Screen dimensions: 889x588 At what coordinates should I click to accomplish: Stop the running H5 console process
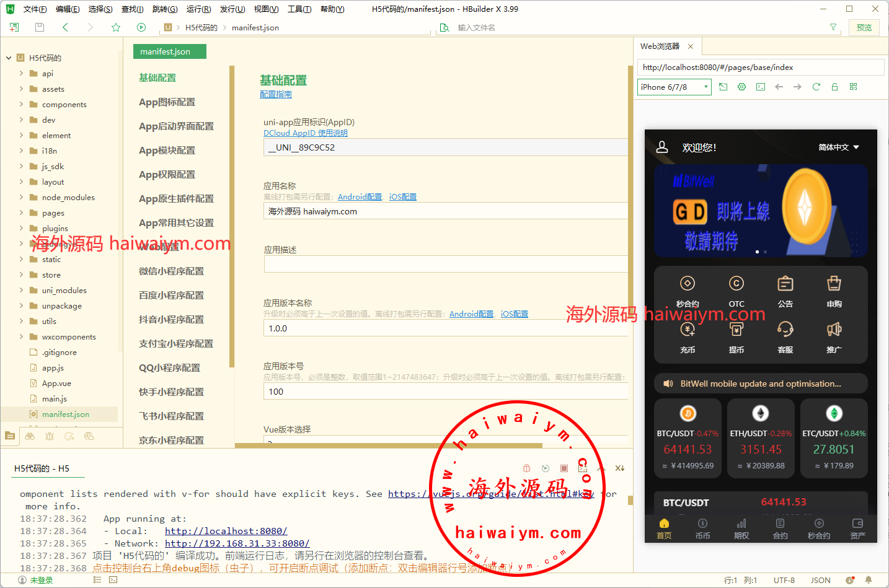(x=564, y=468)
